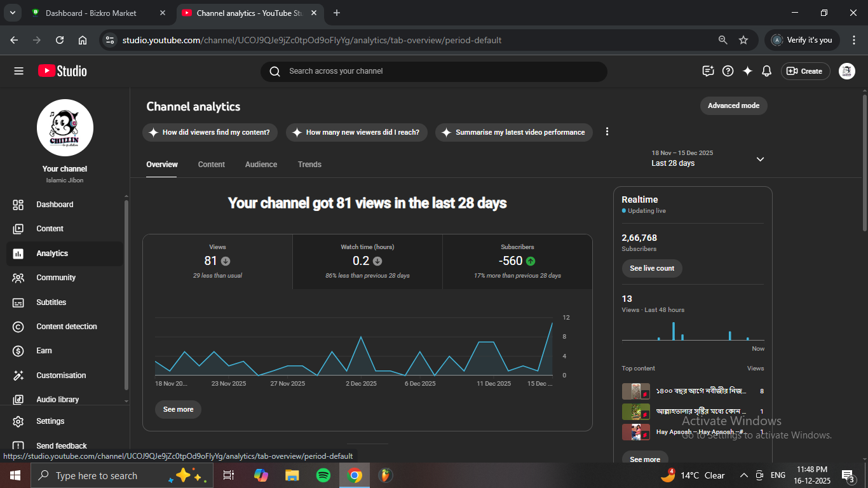
Task: Open the YouTube Studio hamburger menu
Action: 18,71
